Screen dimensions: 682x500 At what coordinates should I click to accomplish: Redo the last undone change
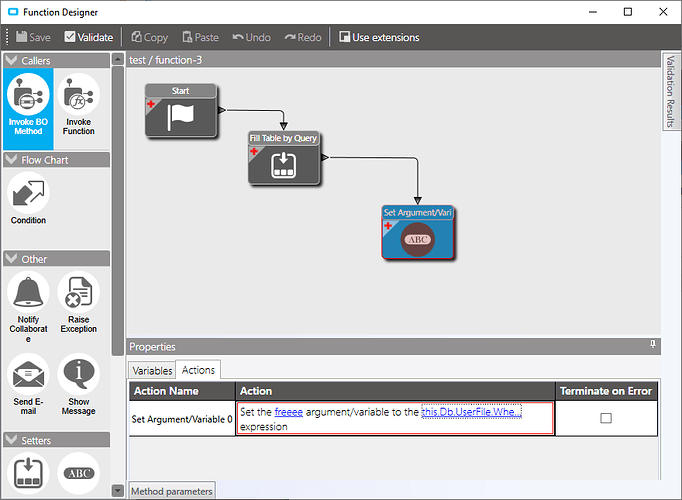coord(303,37)
